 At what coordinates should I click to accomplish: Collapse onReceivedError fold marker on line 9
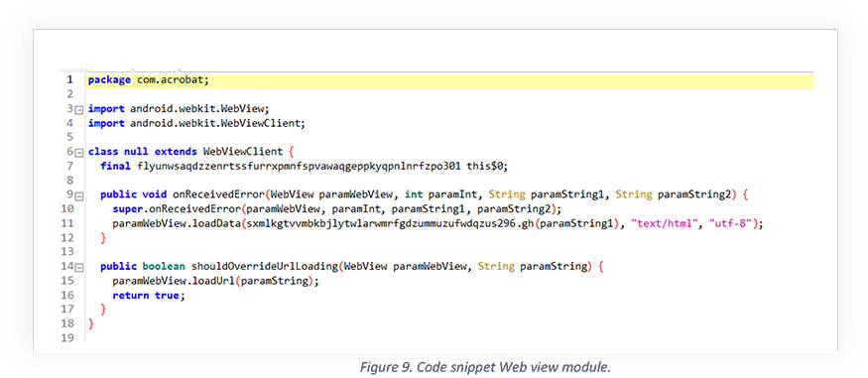point(78,195)
